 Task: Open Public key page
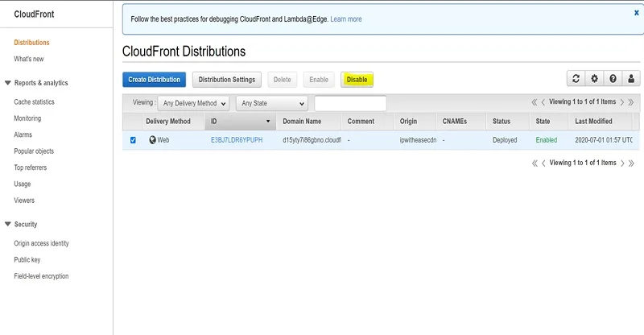(x=27, y=259)
